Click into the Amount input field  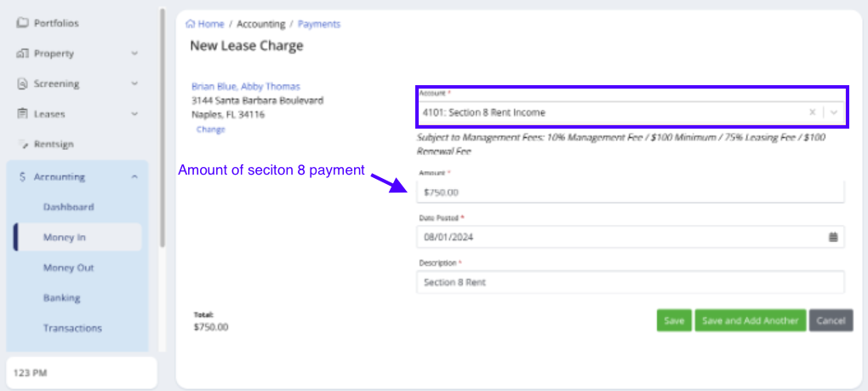(x=630, y=192)
